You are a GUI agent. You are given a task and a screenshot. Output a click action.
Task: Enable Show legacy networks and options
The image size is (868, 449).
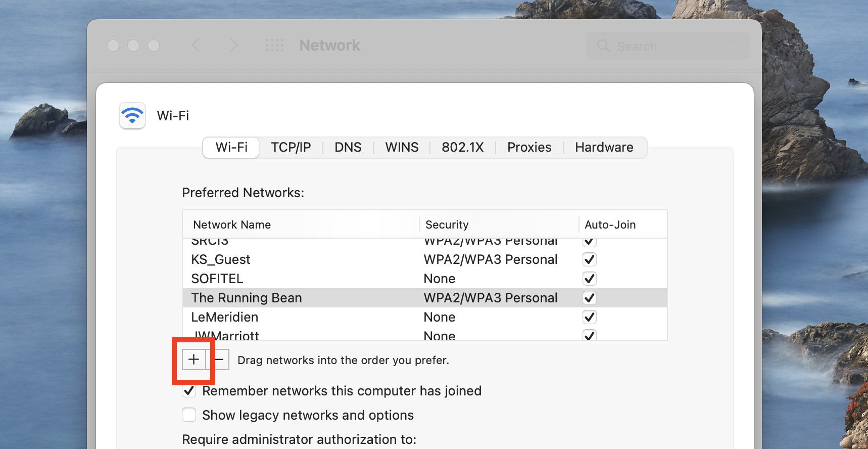[189, 415]
